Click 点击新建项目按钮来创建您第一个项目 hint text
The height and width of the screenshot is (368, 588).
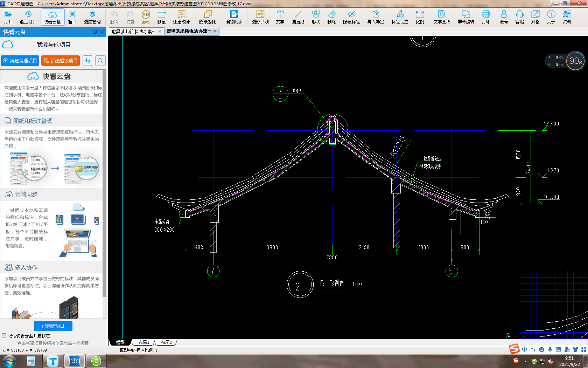(53, 343)
